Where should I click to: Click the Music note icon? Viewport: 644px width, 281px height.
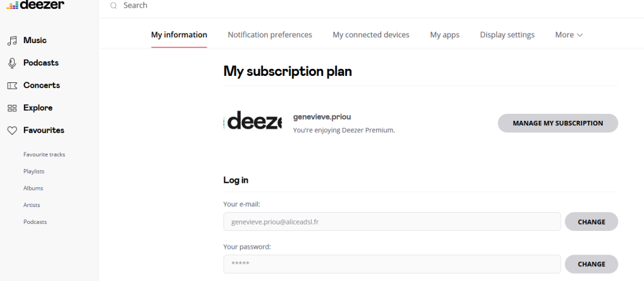12,41
